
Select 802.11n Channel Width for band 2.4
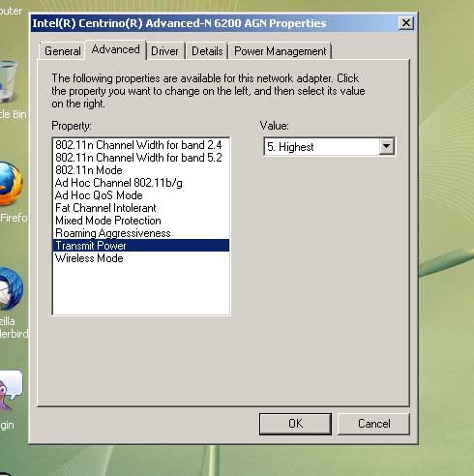pos(141,145)
